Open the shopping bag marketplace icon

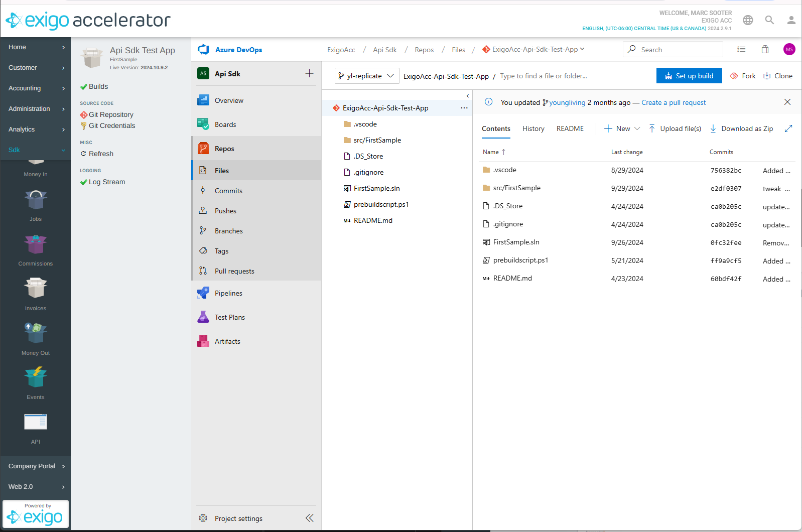pyautogui.click(x=765, y=49)
